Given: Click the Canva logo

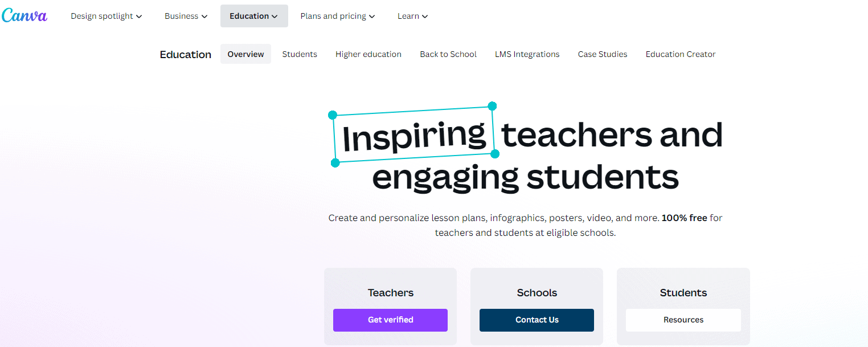Looking at the screenshot, I should pyautogui.click(x=24, y=15).
